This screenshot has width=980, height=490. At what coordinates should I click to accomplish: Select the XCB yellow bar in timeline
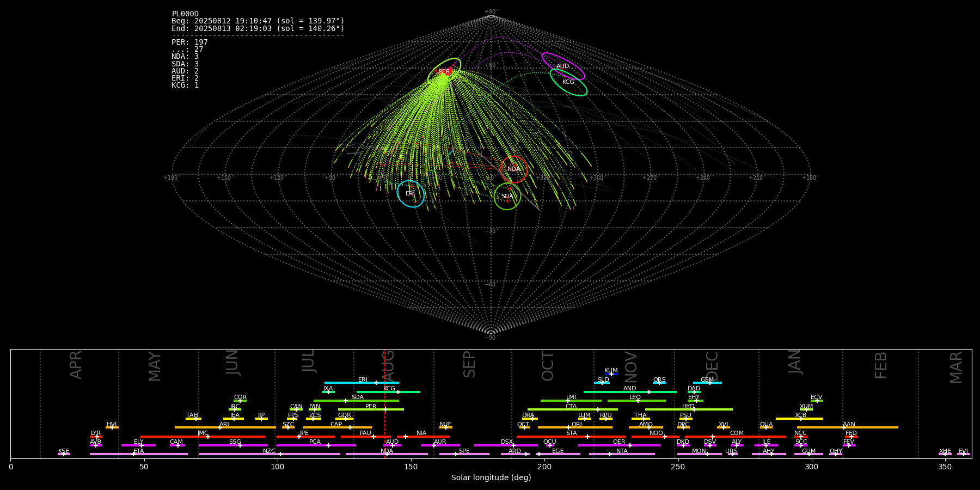(x=799, y=419)
